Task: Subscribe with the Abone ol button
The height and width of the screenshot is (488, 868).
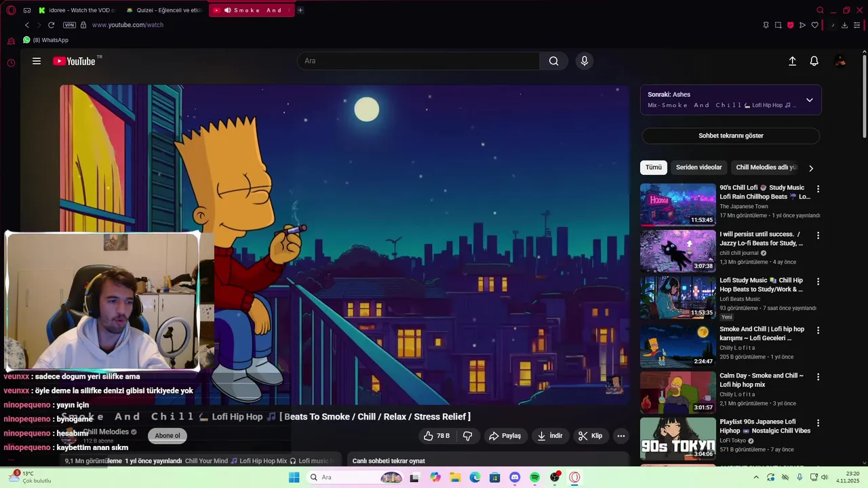Action: pos(167,436)
